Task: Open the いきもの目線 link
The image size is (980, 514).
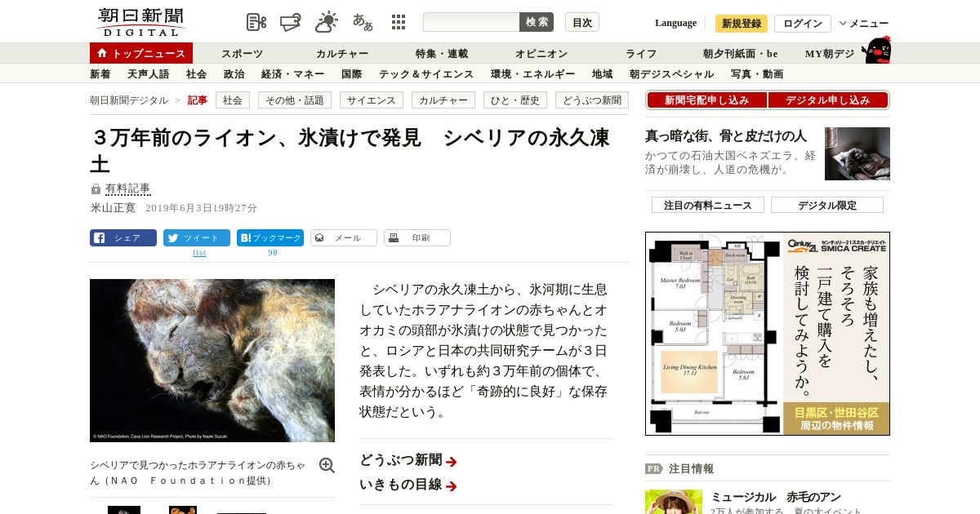Action: click(400, 485)
